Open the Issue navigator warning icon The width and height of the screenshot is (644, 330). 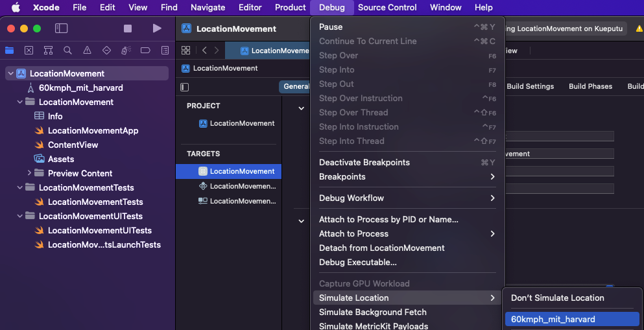point(87,51)
